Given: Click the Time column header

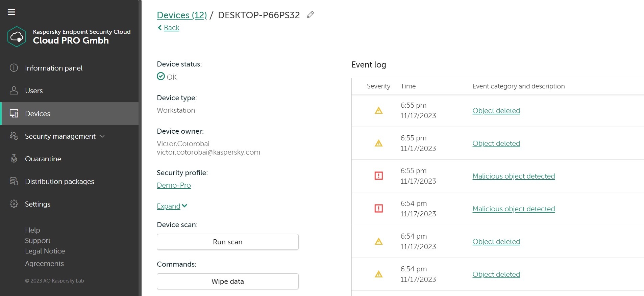Looking at the screenshot, I should (x=408, y=86).
